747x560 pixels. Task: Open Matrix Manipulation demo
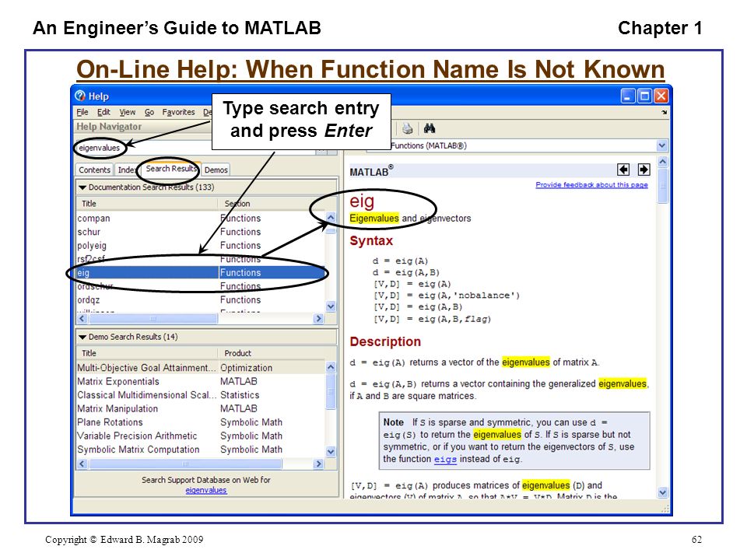coord(200,408)
